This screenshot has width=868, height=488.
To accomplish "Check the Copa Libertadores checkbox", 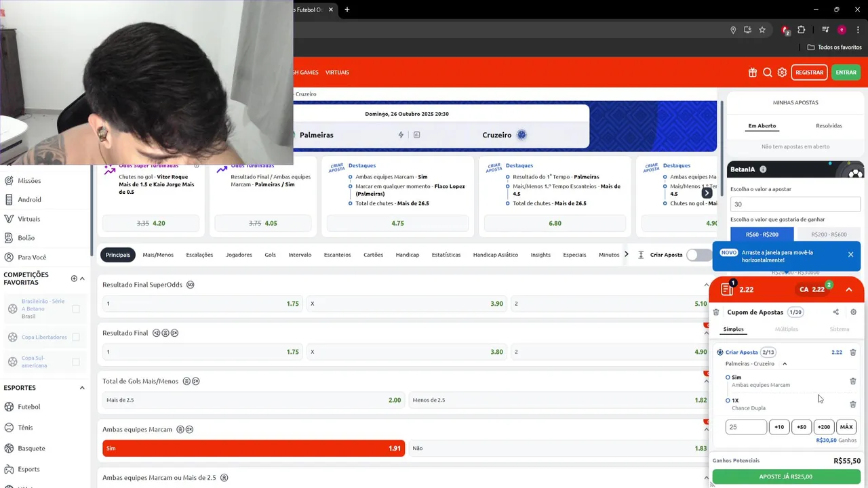I will [76, 337].
